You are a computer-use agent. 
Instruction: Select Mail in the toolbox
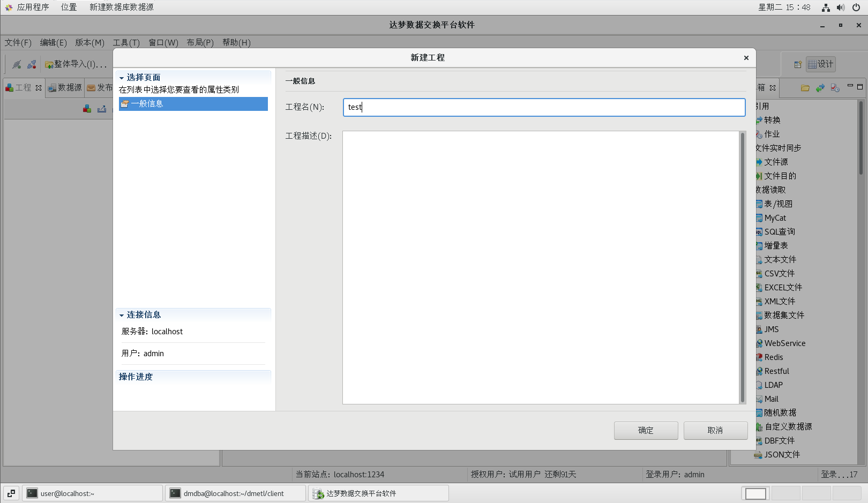[771, 399]
